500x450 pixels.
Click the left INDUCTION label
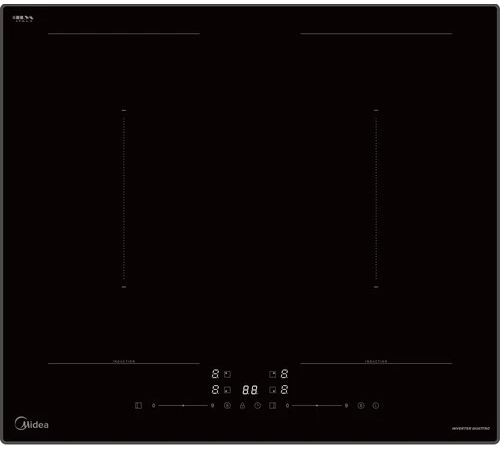(x=124, y=361)
